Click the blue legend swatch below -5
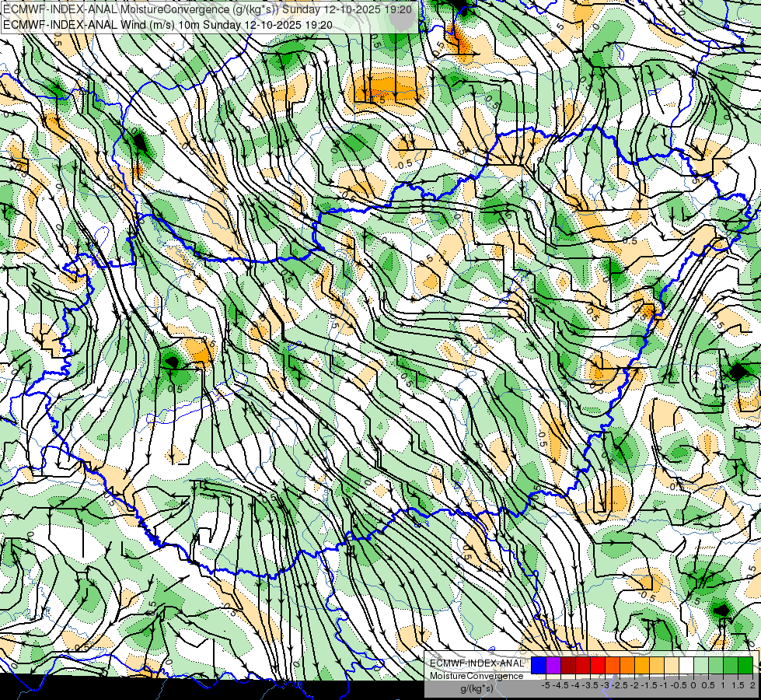Image resolution: width=761 pixels, height=700 pixels. (x=539, y=665)
